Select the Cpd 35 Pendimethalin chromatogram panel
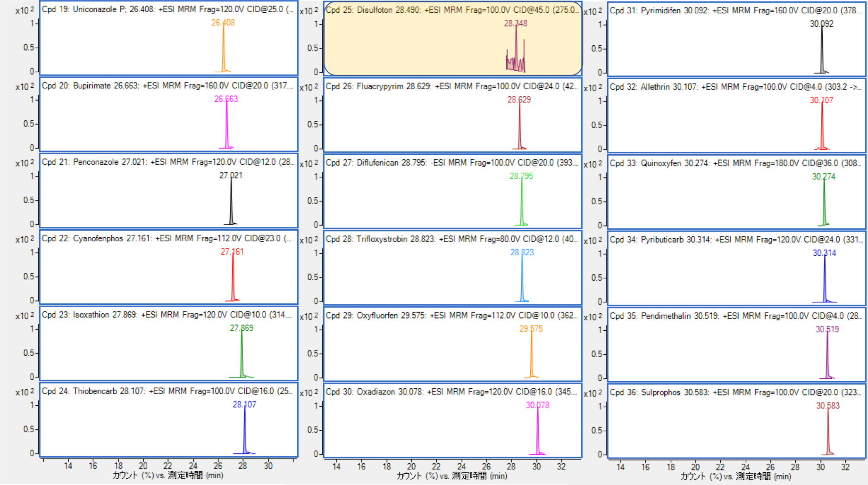The height and width of the screenshot is (485, 868). [x=737, y=345]
